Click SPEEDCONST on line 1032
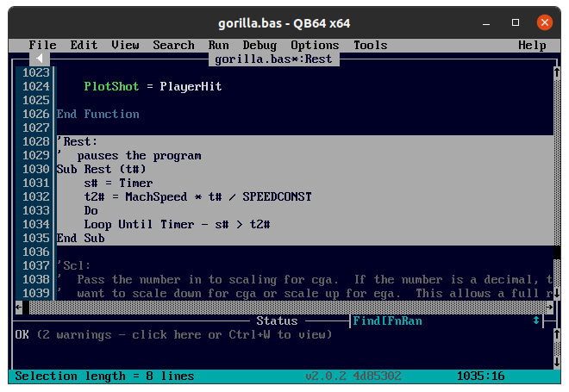The height and width of the screenshot is (392, 569). tap(278, 196)
